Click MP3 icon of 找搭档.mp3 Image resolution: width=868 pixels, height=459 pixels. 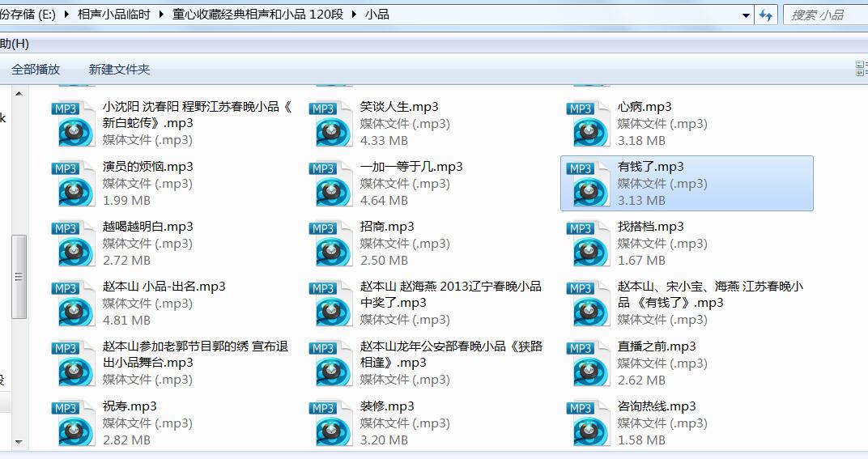[588, 243]
